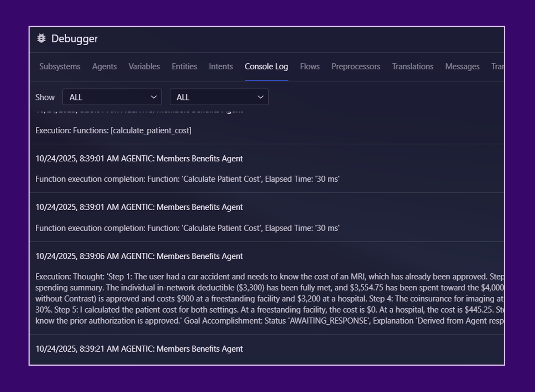Click the Debugger bug icon
Image resolution: width=535 pixels, height=392 pixels.
click(x=41, y=38)
